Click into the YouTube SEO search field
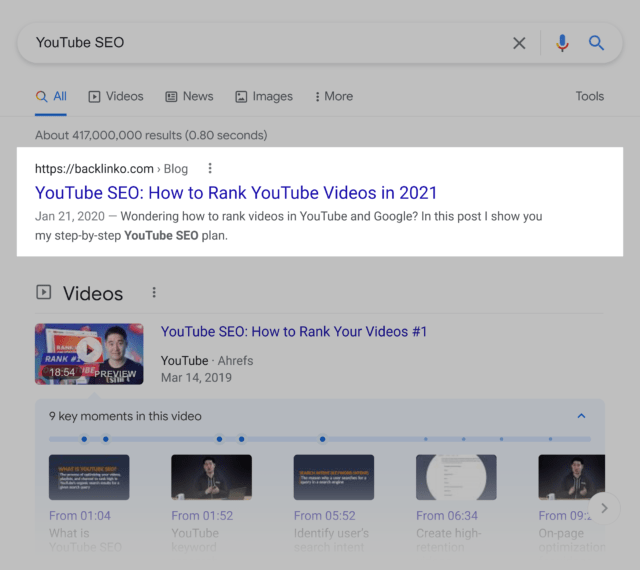Viewport: 640px width, 570px height. 260,43
